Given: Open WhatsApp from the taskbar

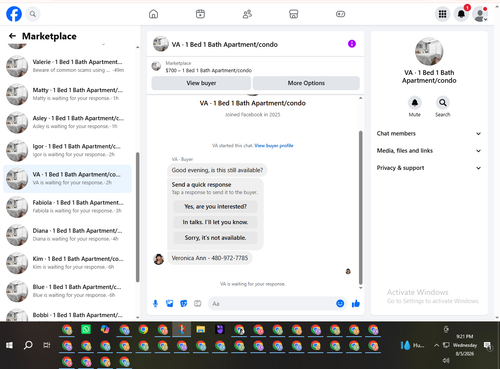Looking at the screenshot, I should 86,330.
